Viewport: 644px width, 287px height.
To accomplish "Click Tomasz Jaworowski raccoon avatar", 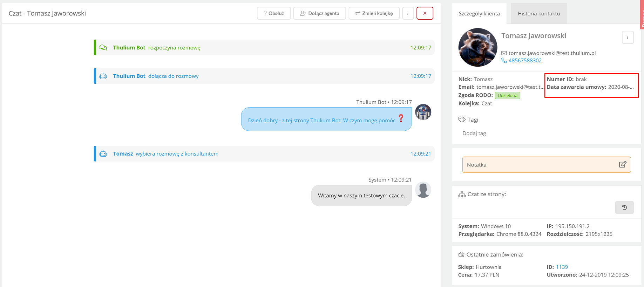I will pyautogui.click(x=477, y=47).
